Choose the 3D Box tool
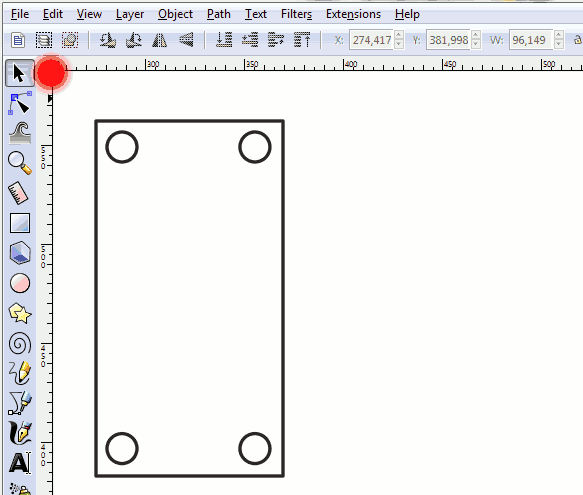The image size is (583, 495). click(x=20, y=253)
